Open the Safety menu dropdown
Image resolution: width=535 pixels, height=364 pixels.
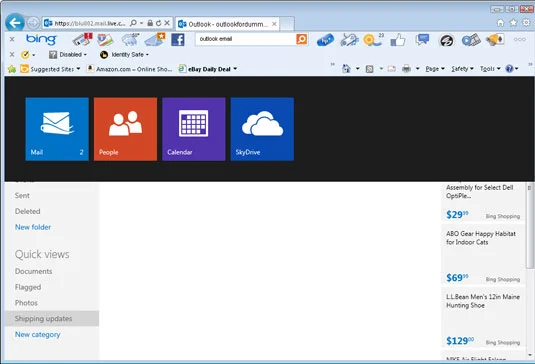tap(462, 69)
